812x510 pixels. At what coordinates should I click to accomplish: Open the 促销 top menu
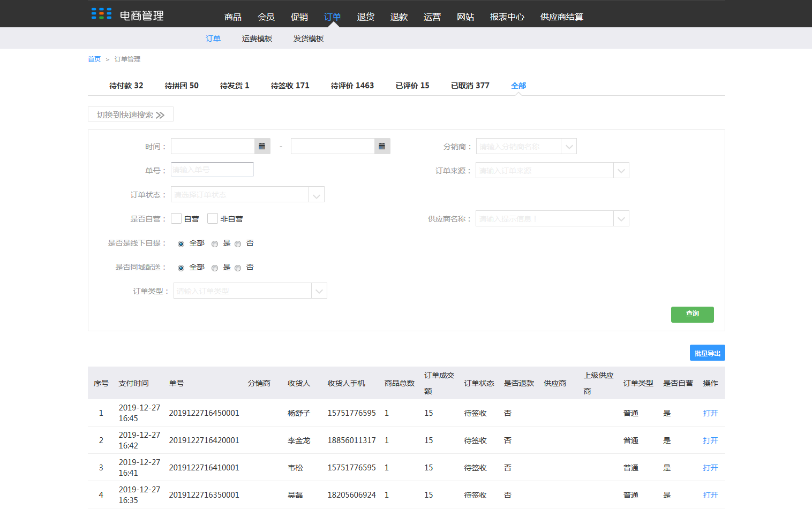click(x=299, y=17)
